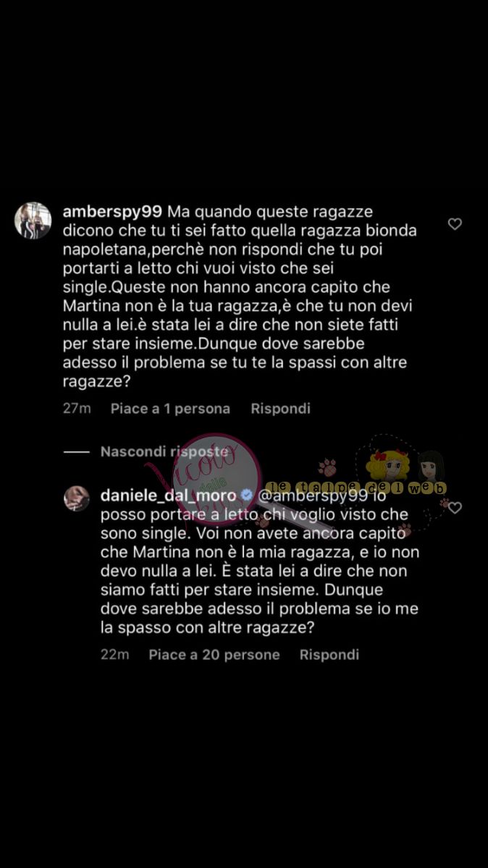
Task: Reply to daniele_dal_moro's comment via Rispondi
Action: [329, 655]
